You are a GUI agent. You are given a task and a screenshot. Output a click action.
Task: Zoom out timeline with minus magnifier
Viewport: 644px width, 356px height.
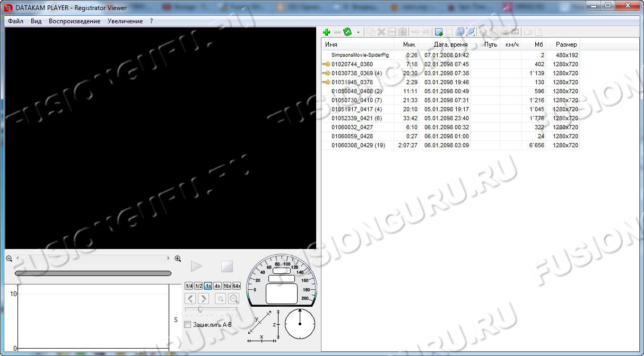coord(9,259)
